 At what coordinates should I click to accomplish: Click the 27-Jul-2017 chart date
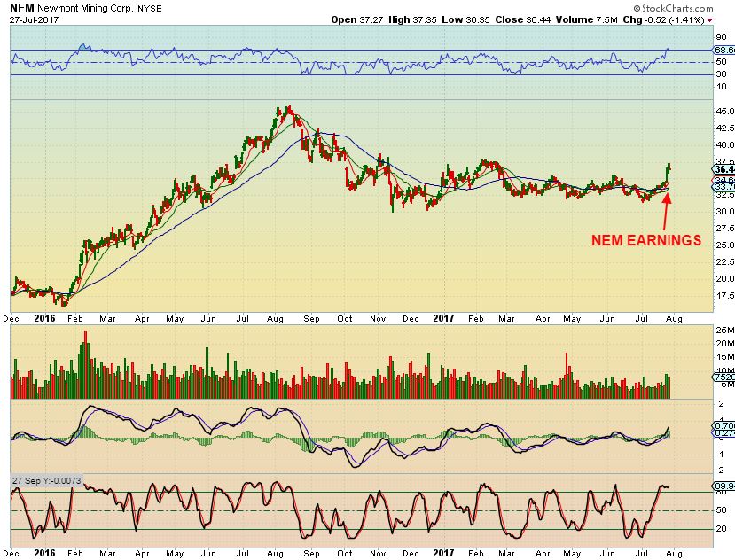pyautogui.click(x=34, y=20)
